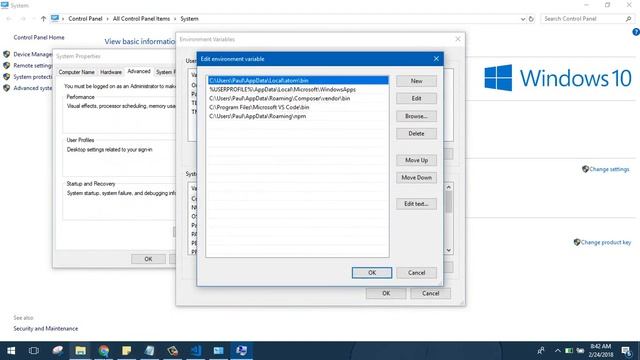This screenshot has width=640, height=360.
Task: Switch to Computer Name tab in System Properties
Action: point(76,72)
